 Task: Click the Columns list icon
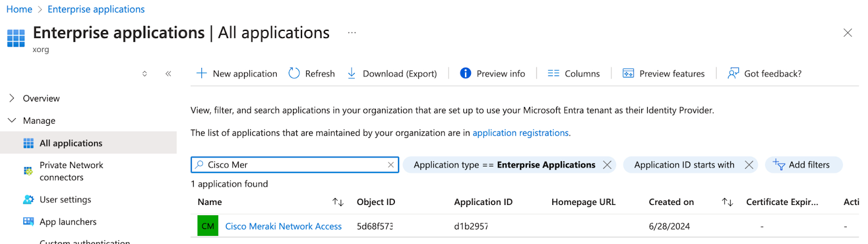point(553,73)
